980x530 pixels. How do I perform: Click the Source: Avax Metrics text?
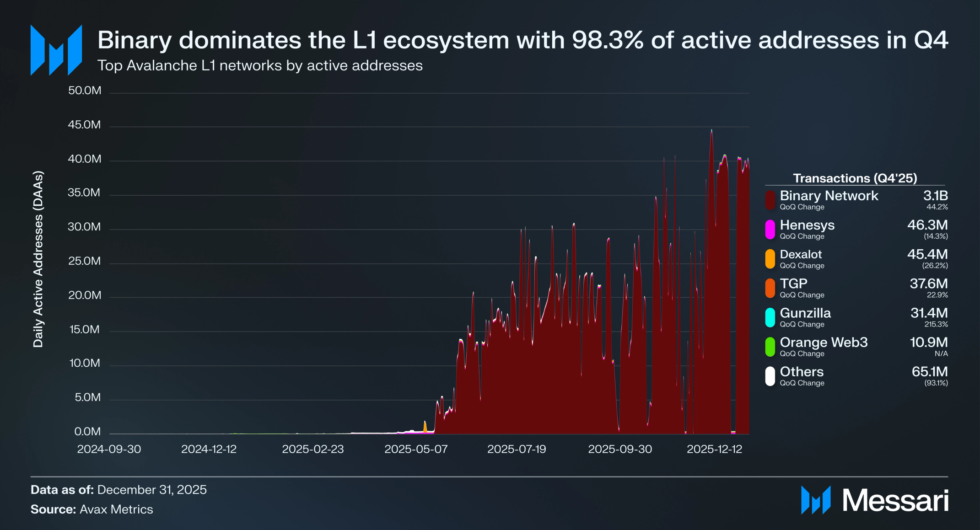click(x=92, y=509)
